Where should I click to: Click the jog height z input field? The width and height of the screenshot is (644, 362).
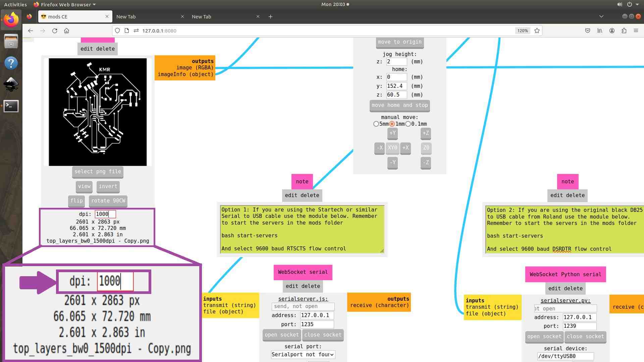pyautogui.click(x=396, y=62)
